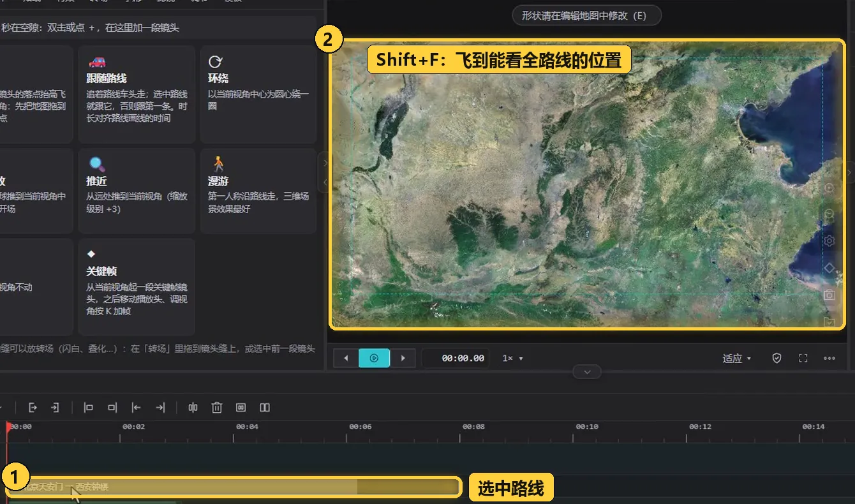855x504 pixels.
Task: Click the circular arrow icon on 环绕 card
Action: click(215, 61)
